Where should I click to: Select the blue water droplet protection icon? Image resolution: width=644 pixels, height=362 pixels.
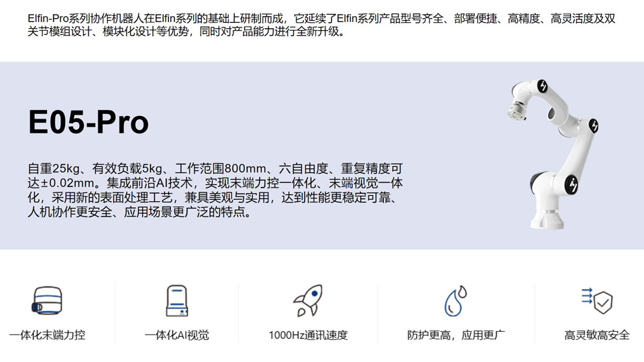[x=455, y=301]
